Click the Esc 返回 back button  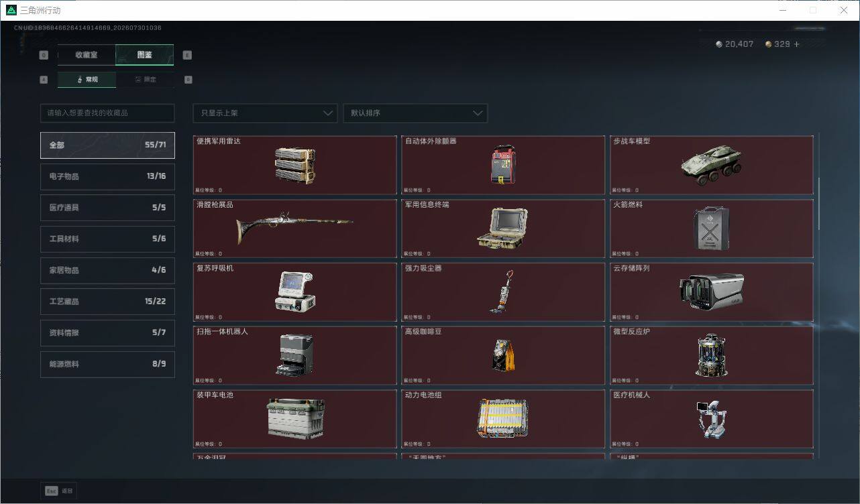58,491
